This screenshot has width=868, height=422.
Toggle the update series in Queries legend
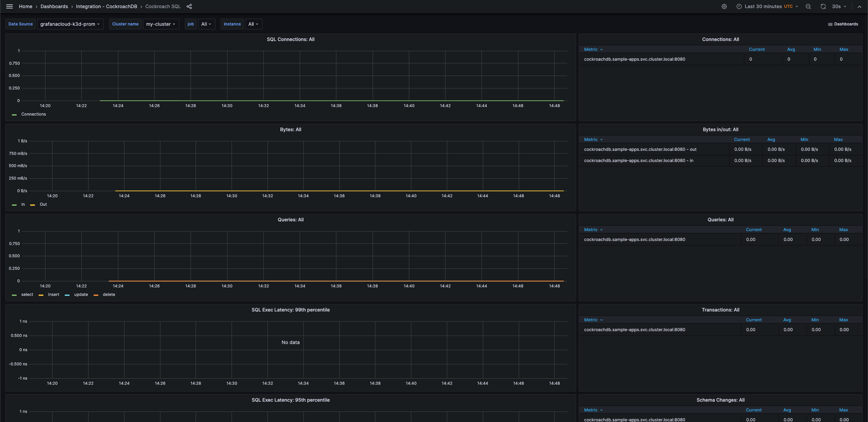pos(81,295)
